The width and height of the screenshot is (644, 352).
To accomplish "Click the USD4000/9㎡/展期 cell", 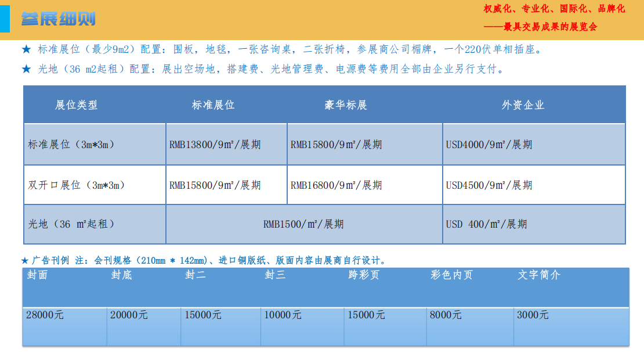I will 489,145.
